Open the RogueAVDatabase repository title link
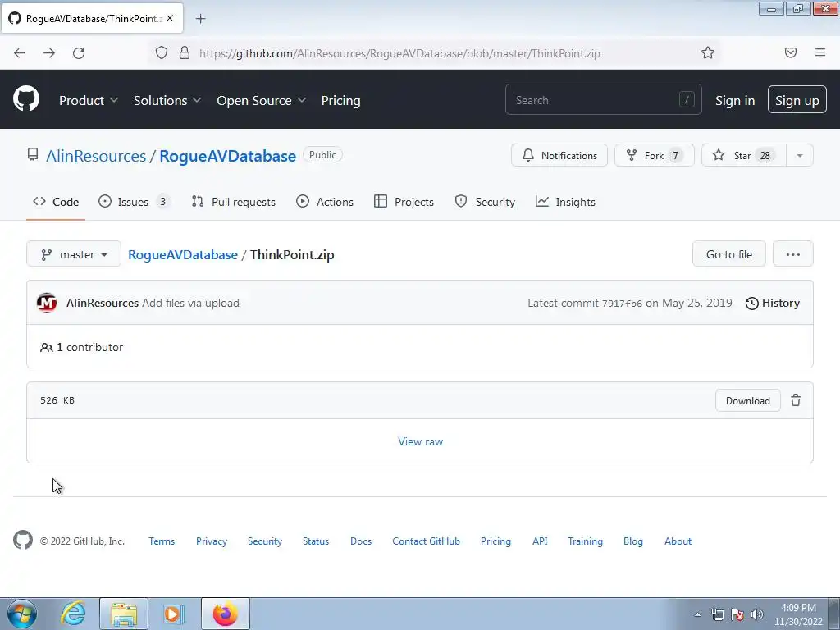Screen dimensions: 840x630 click(228, 156)
